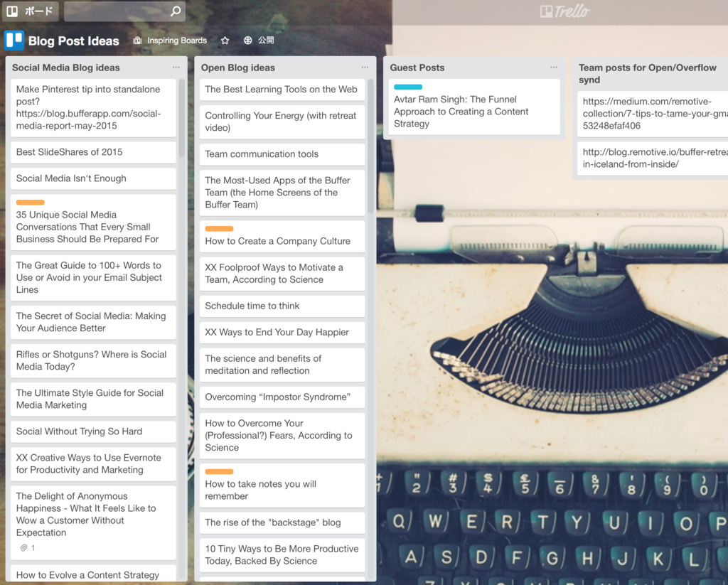This screenshot has width=728, height=585.
Task: Open The Delight of Anonymous Happiness card
Action: (93, 522)
